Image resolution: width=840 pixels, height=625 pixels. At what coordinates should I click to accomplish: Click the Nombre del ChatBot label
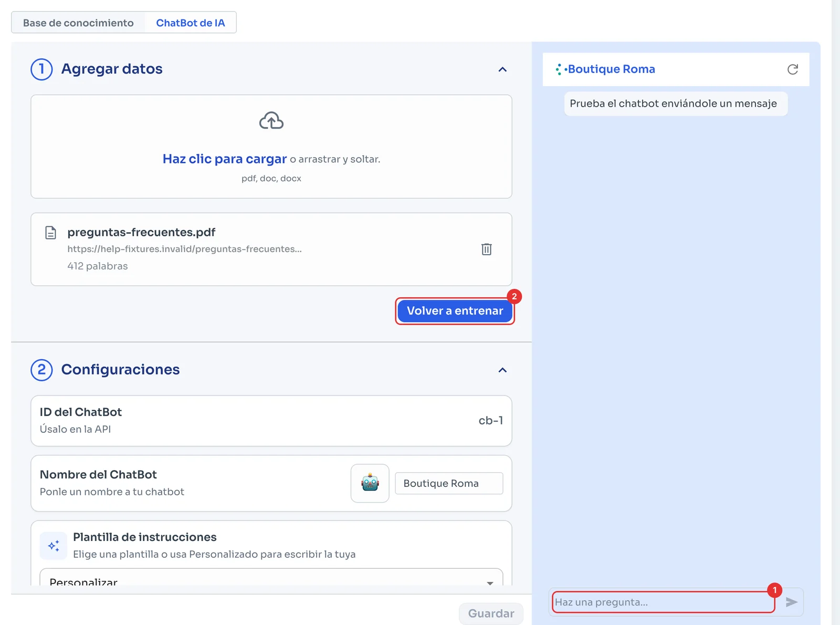point(98,475)
